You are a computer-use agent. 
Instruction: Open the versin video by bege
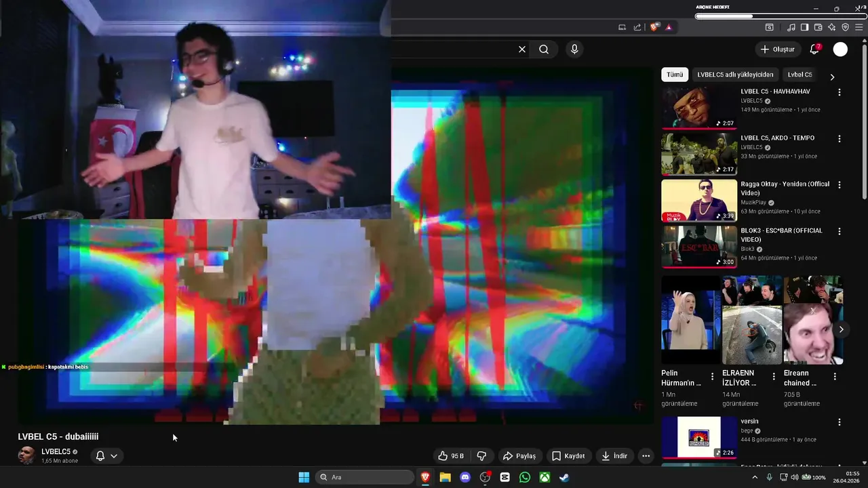click(699, 437)
